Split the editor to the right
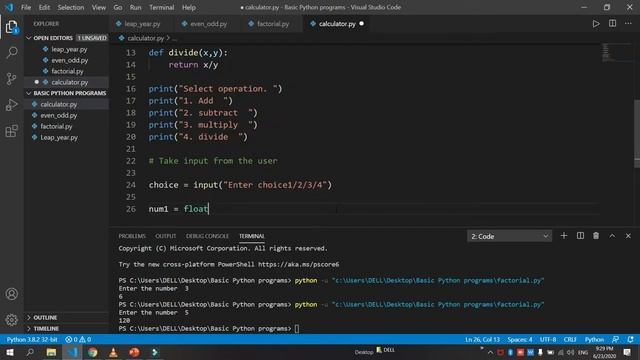The width and height of the screenshot is (640, 360). (612, 24)
